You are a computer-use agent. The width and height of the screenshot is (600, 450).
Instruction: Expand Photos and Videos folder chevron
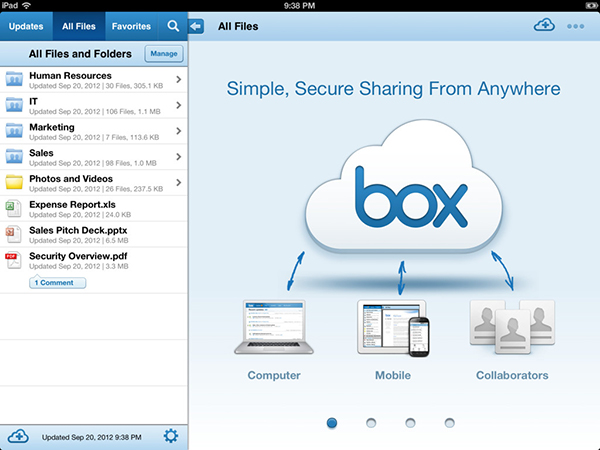pyautogui.click(x=179, y=183)
